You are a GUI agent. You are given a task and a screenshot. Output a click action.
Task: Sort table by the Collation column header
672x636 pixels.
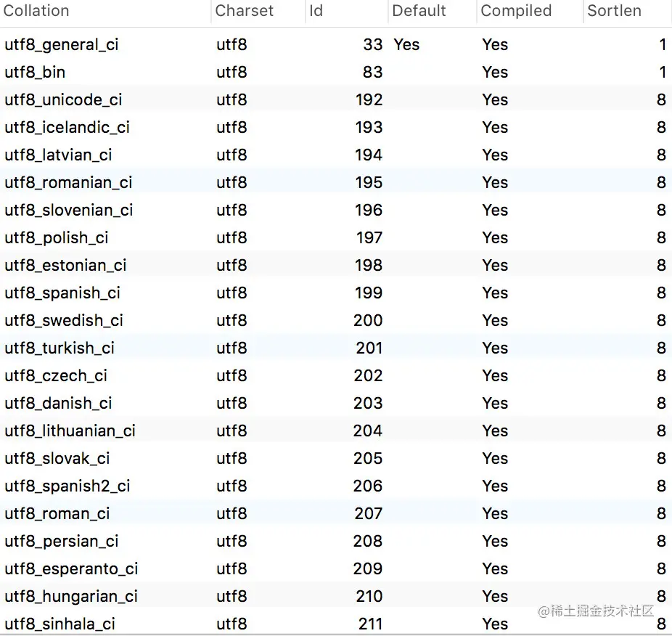[36, 11]
